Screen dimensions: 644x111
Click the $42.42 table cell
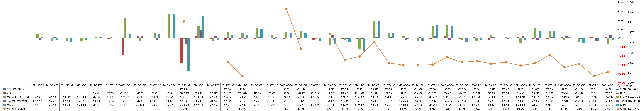[x=37, y=97]
